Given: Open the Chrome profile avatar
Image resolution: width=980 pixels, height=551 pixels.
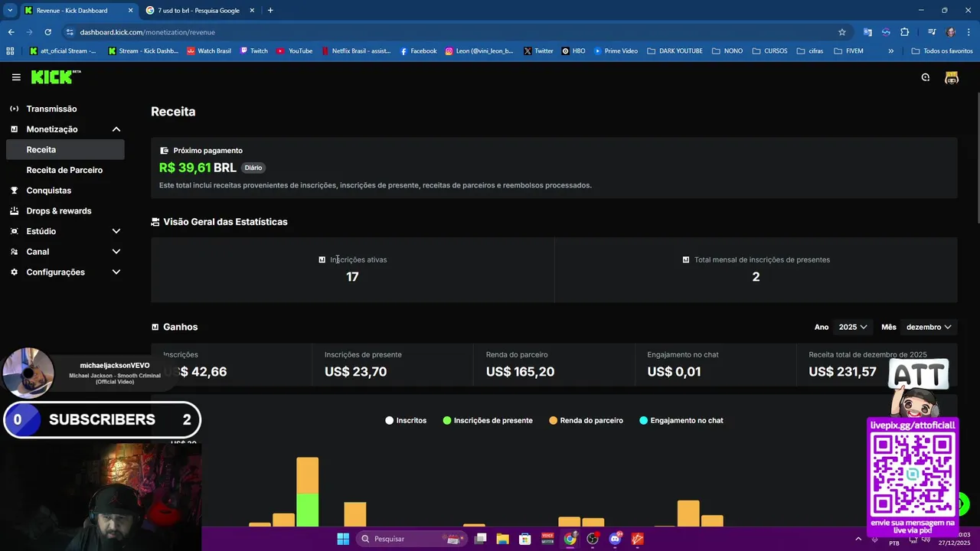Looking at the screenshot, I should 951,32.
